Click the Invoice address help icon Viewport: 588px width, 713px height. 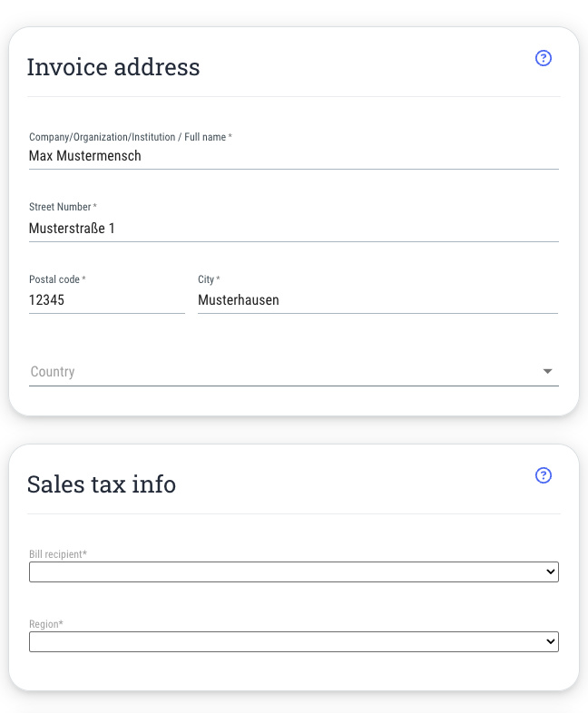(544, 59)
